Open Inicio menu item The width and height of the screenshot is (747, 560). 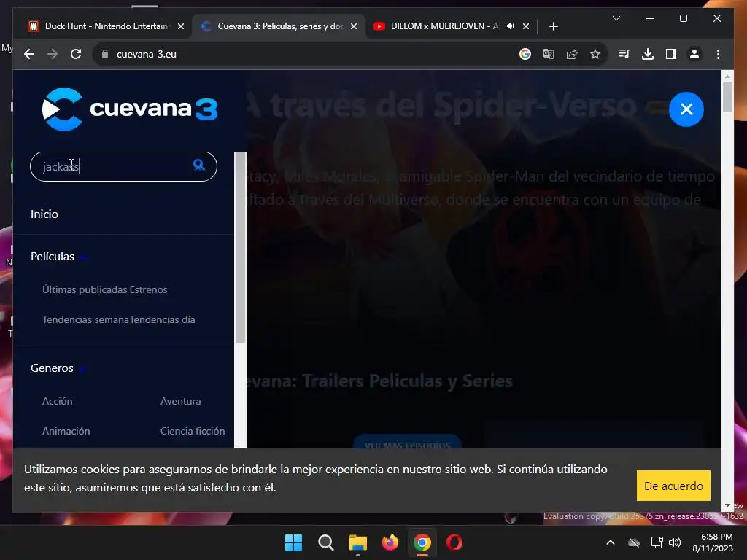click(x=44, y=214)
